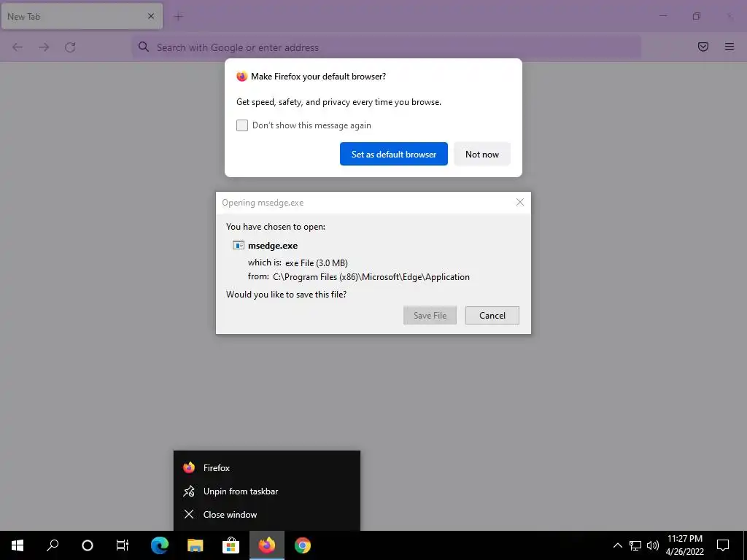Open the notification action center icon
747x560 pixels.
(x=723, y=545)
